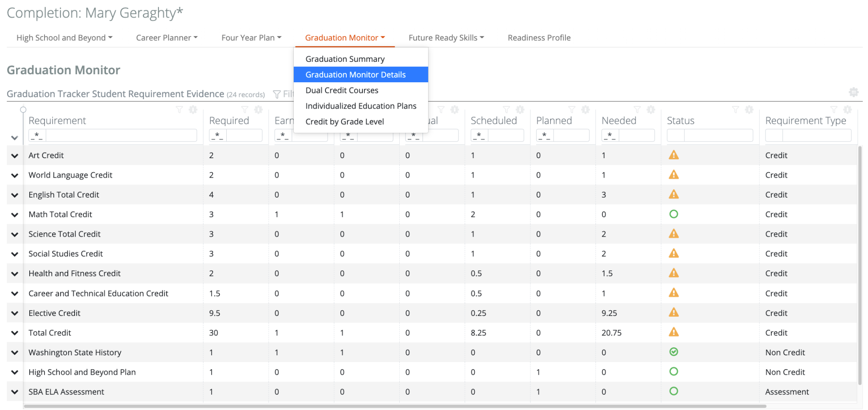Click the green circle status for SBA ELA Assessment
This screenshot has width=868, height=410.
pos(673,391)
